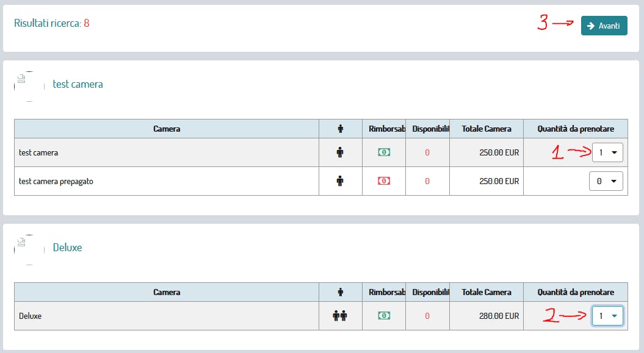Open quantity dropdown for test camera row

click(607, 152)
